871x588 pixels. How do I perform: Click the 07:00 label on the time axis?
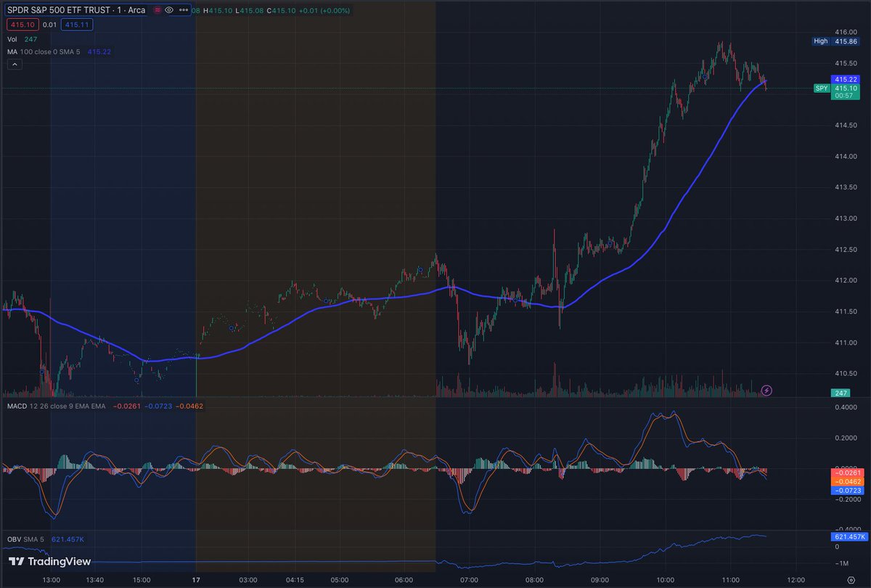pos(469,581)
